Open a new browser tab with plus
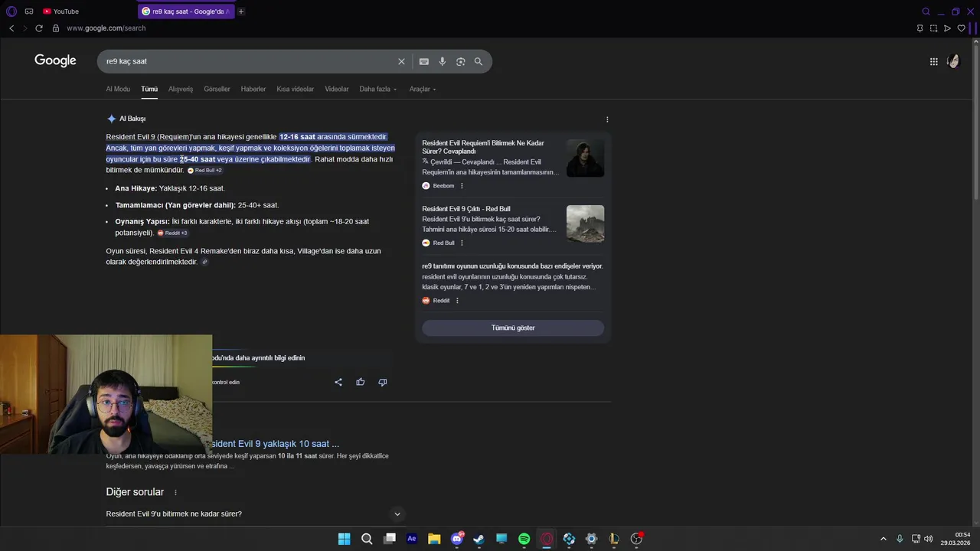 pos(241,11)
